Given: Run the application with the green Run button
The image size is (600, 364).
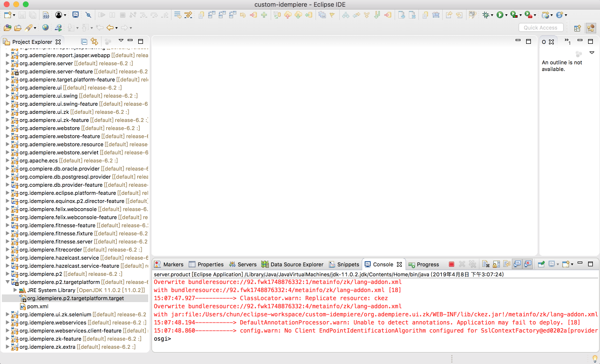Looking at the screenshot, I should [x=499, y=15].
